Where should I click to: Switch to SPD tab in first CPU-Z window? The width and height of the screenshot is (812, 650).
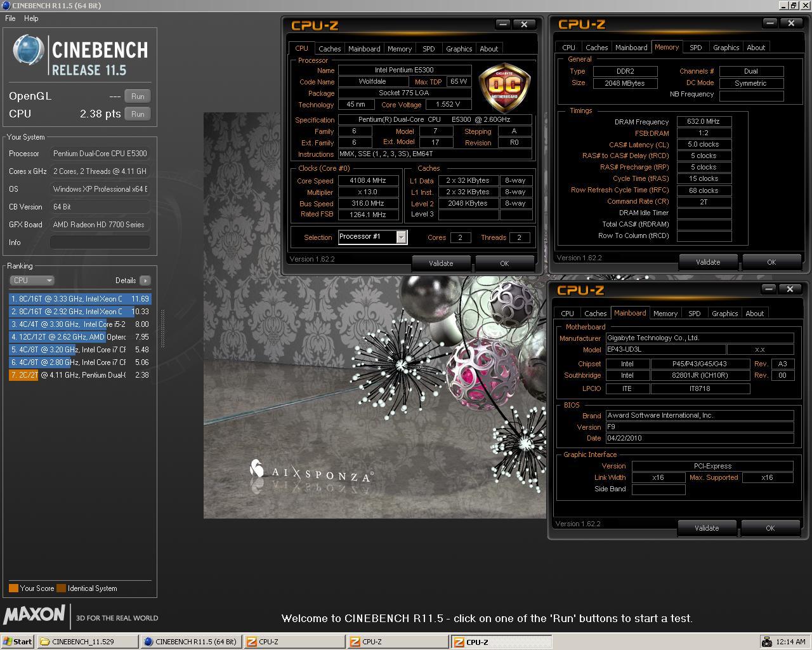coord(429,49)
